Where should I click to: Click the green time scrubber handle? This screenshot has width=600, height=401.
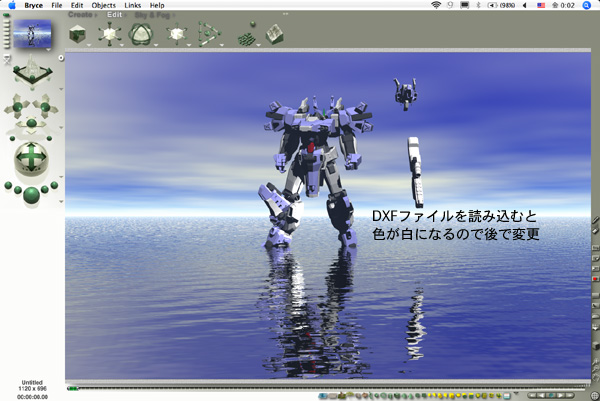72,388
